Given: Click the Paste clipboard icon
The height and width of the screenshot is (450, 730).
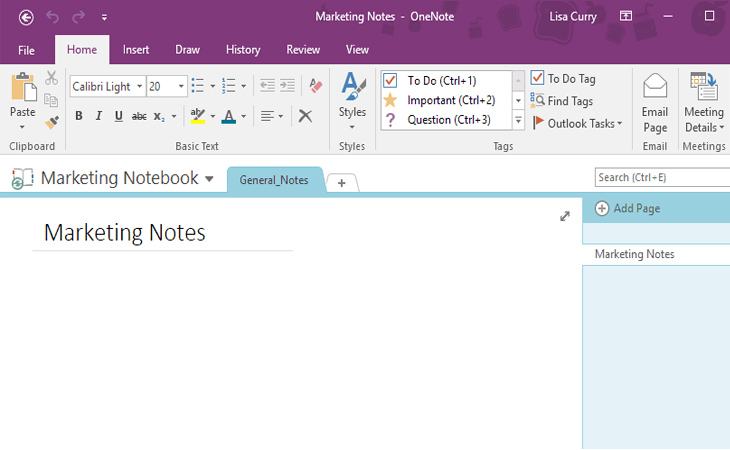Looking at the screenshot, I should 23,87.
